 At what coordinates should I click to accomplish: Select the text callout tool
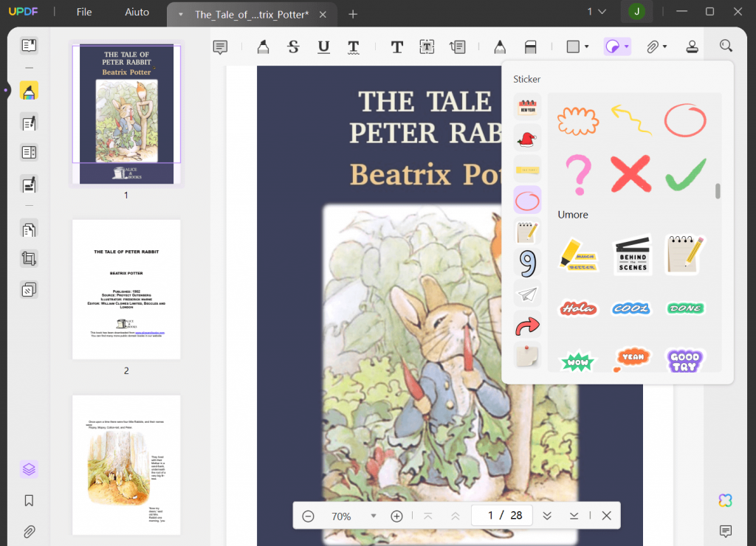pos(457,46)
